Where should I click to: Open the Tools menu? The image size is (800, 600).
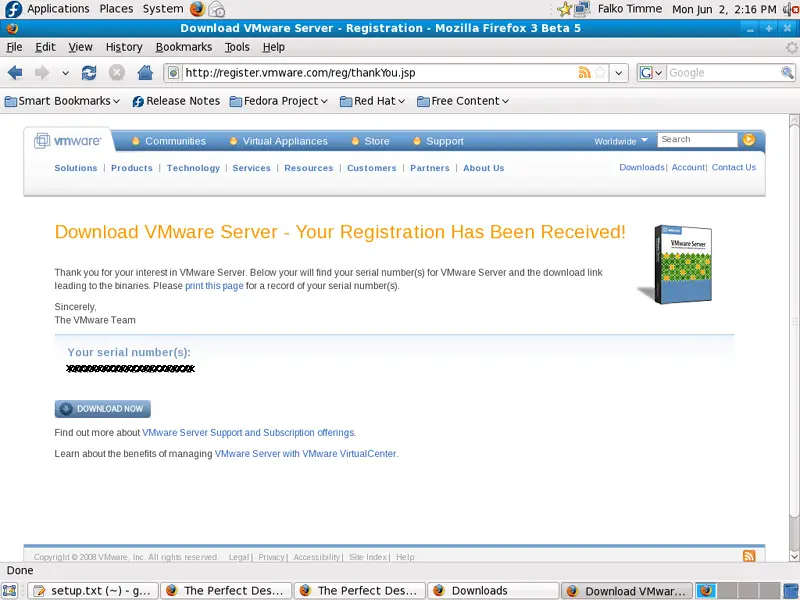point(237,47)
